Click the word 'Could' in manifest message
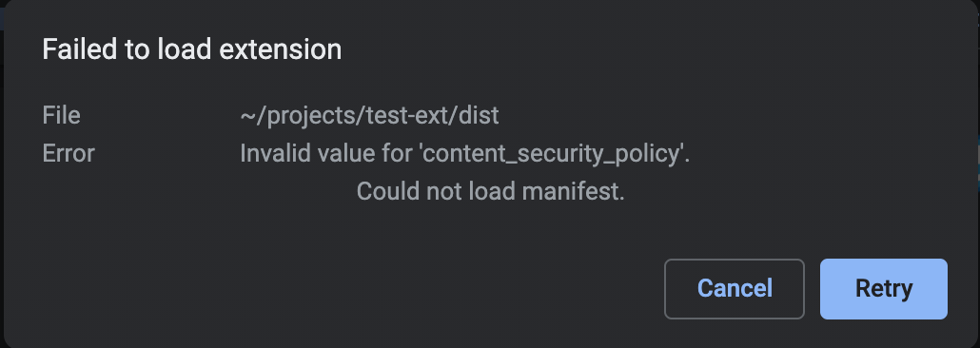 pos(388,191)
